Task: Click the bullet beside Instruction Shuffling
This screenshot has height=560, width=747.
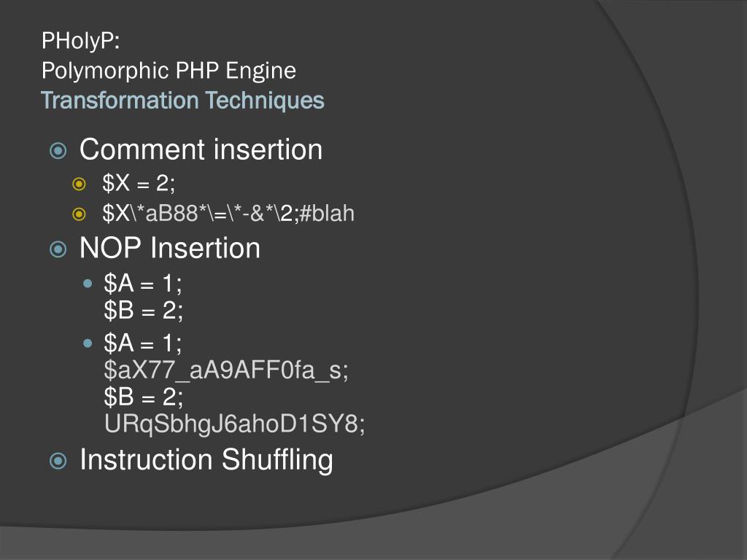Action: [x=58, y=461]
